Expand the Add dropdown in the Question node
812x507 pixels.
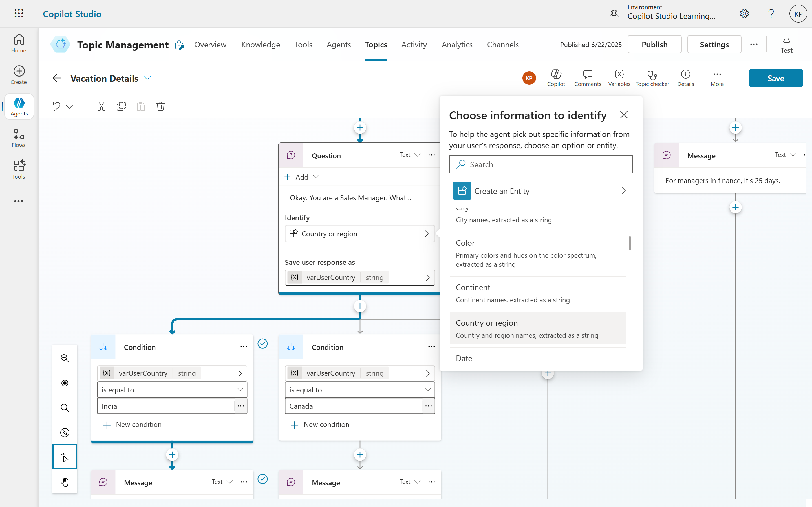302,177
